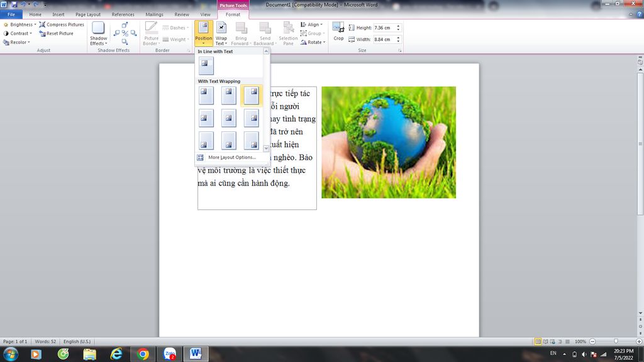Open the Contrast dropdown
The width and height of the screenshot is (644, 362).
[x=18, y=33]
